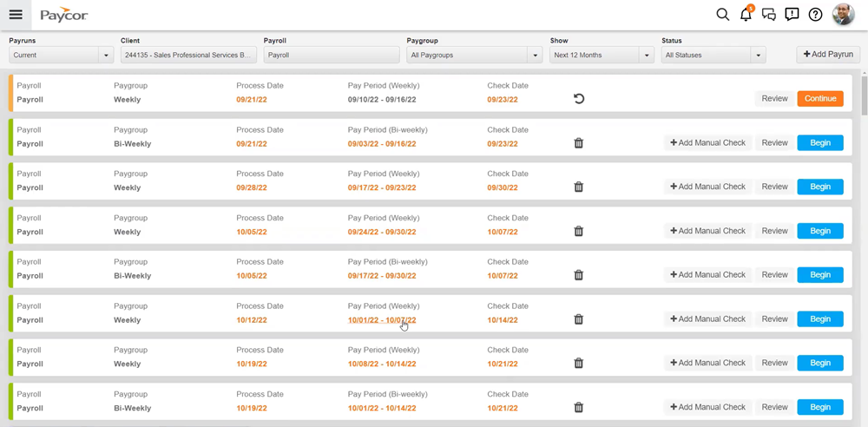
Task: Click the vertical scrollbar on the right
Action: pos(863,95)
